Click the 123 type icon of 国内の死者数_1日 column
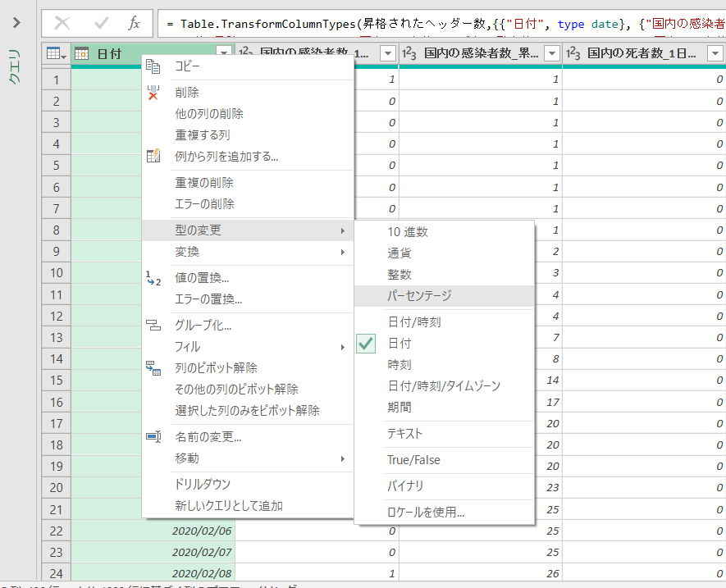 pyautogui.click(x=573, y=53)
